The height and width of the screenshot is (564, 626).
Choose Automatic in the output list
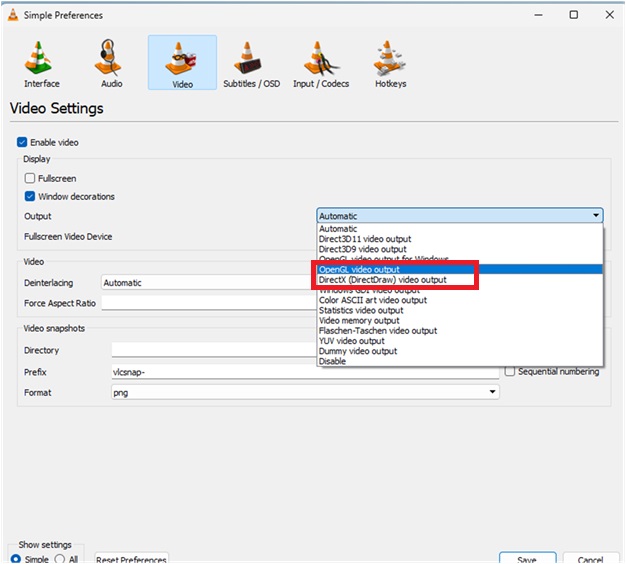pyautogui.click(x=460, y=229)
